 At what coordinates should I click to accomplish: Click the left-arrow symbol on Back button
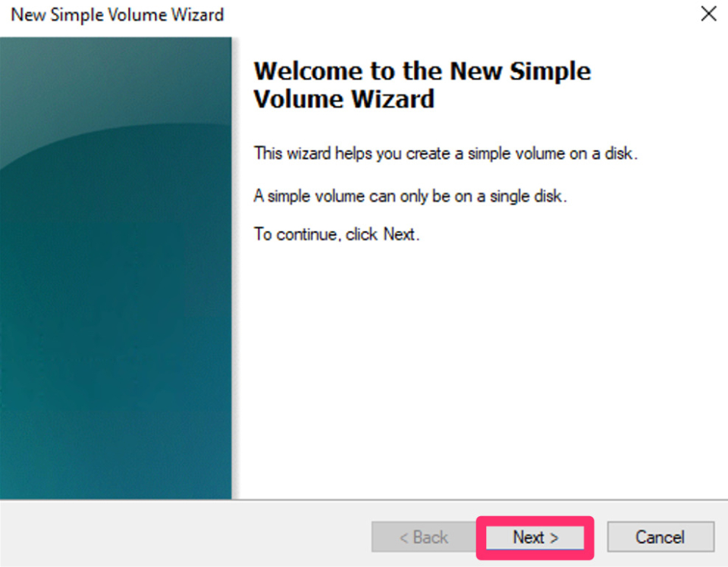coord(404,537)
